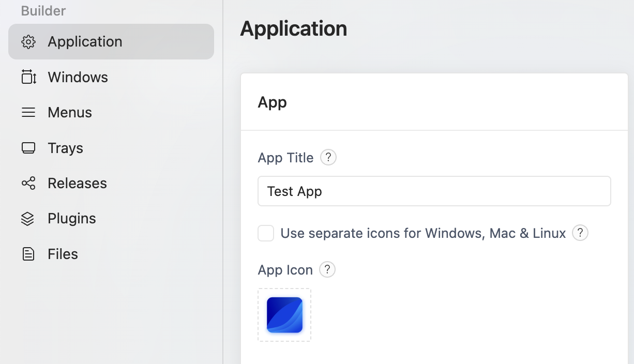
Task: Click the Releases share icon
Action: (28, 183)
